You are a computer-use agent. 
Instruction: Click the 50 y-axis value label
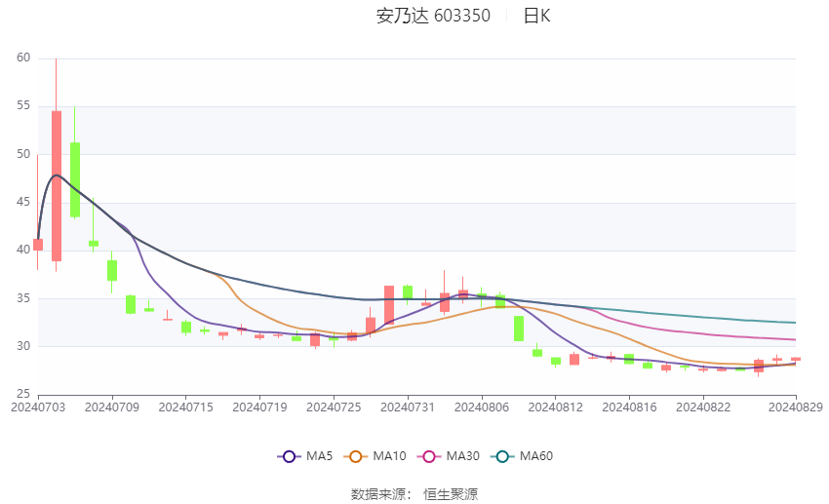click(23, 154)
